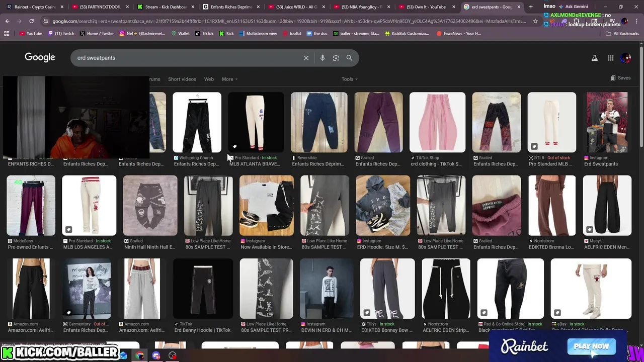
Task: Open Instagram Erd Sweatpants thumbnail
Action: (607, 122)
